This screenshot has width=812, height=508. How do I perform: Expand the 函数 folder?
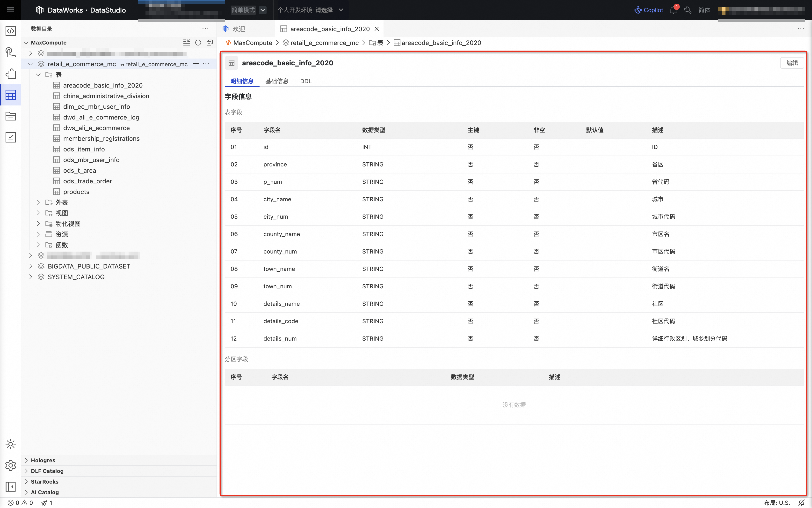point(38,245)
